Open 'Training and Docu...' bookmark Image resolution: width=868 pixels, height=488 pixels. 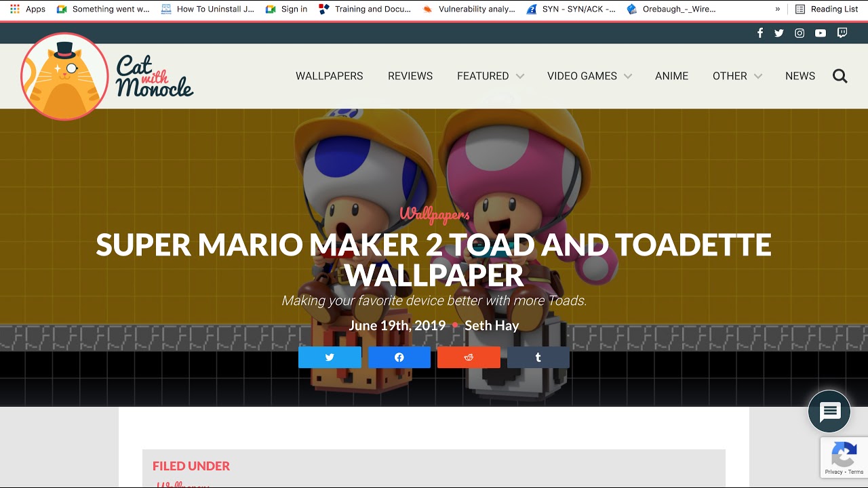pyautogui.click(x=365, y=9)
